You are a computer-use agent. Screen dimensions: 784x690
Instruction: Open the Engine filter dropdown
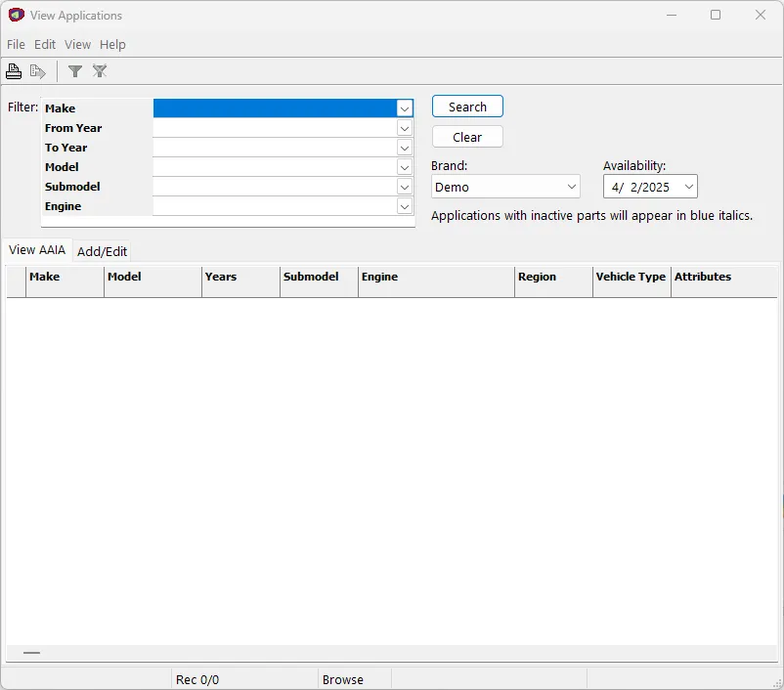point(404,206)
